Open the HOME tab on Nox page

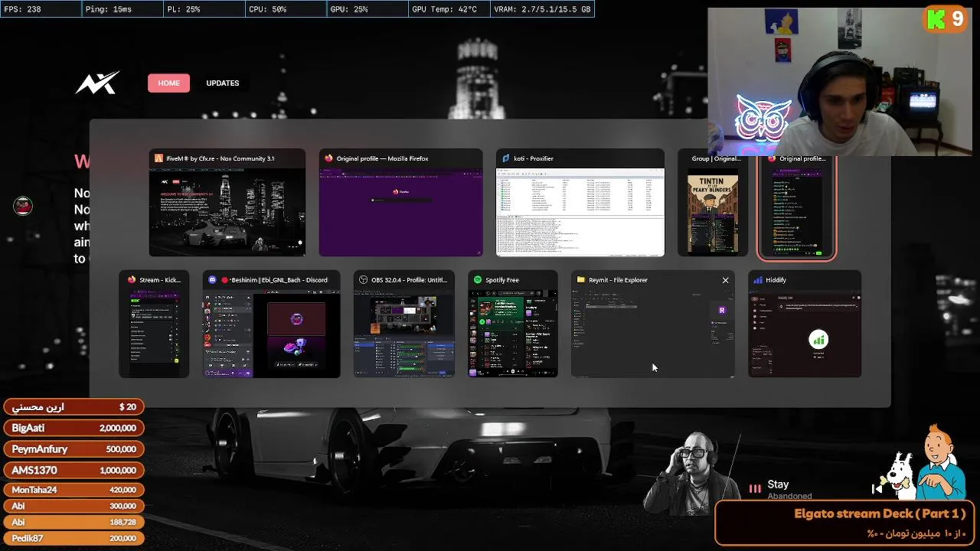tap(169, 83)
